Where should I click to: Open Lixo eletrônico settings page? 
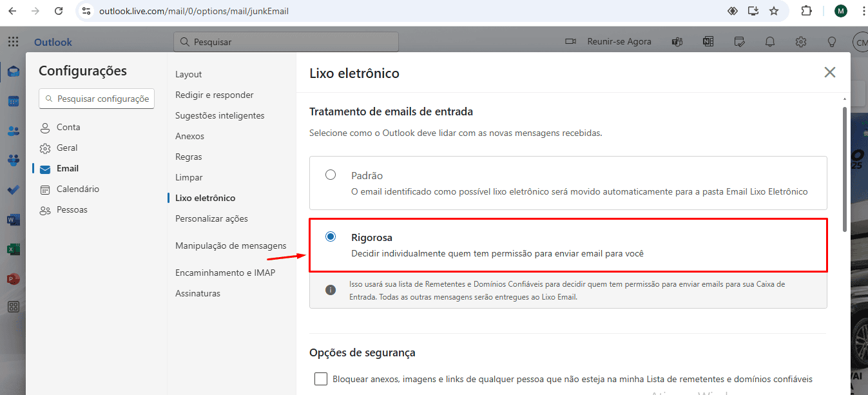tap(206, 198)
